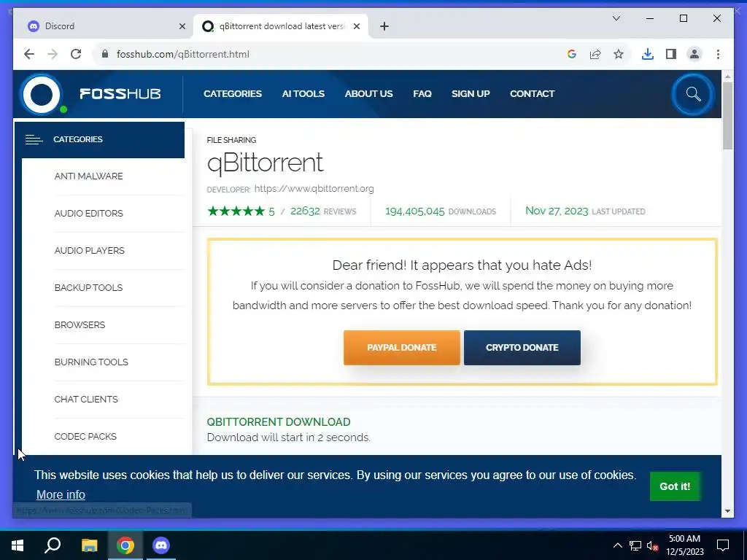The image size is (747, 560).
Task: Close the Discord tab
Action: point(182,26)
